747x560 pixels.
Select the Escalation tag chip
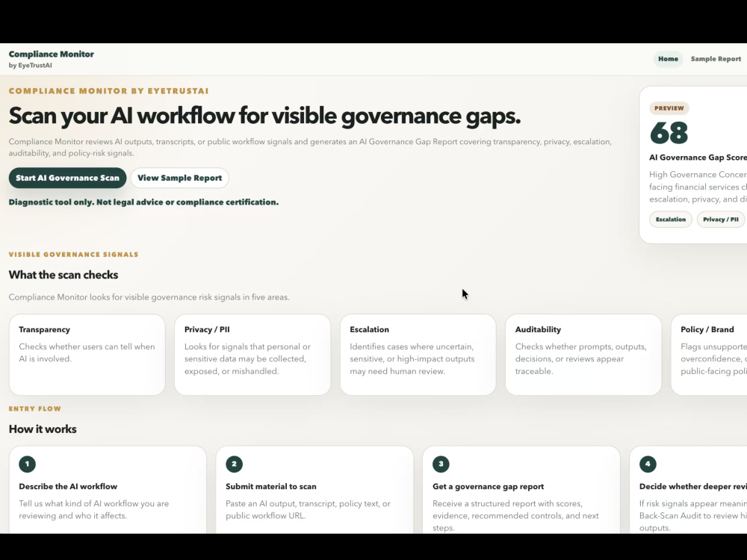pyautogui.click(x=670, y=220)
